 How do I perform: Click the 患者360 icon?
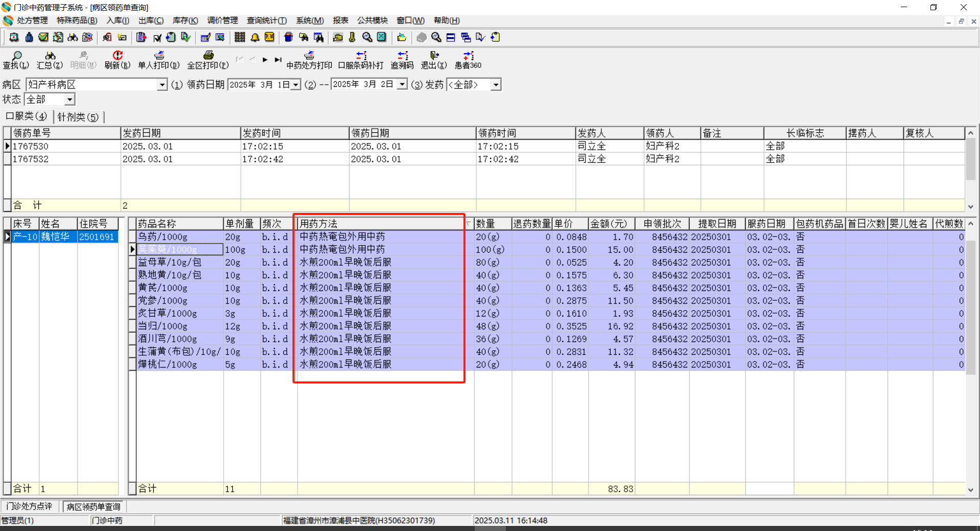click(468, 56)
